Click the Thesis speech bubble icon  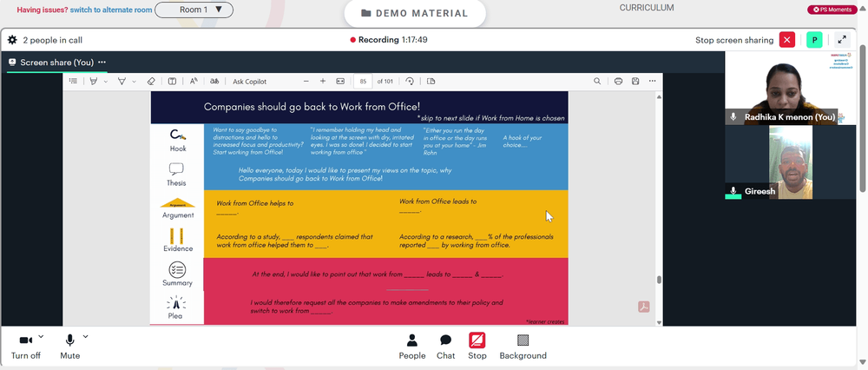[176, 169]
